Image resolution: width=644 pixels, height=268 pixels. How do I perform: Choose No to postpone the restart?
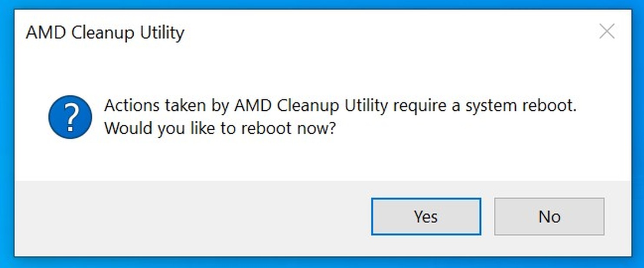click(x=549, y=216)
